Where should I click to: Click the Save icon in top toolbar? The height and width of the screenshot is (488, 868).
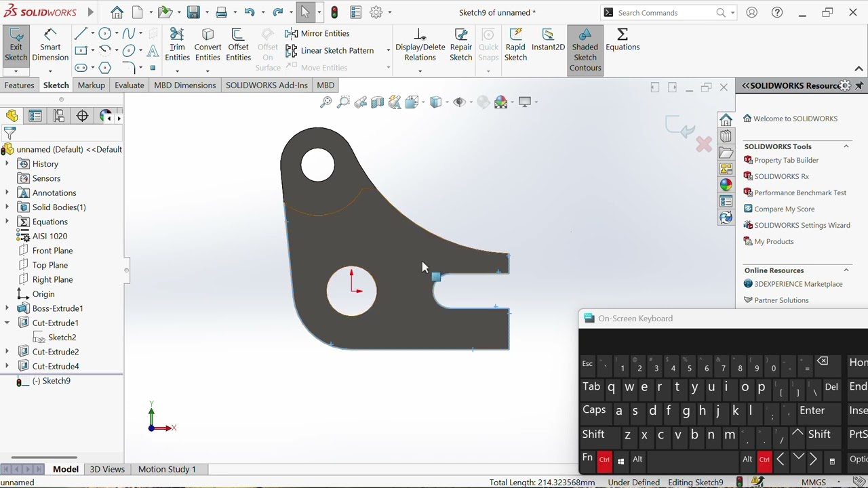[x=193, y=12]
